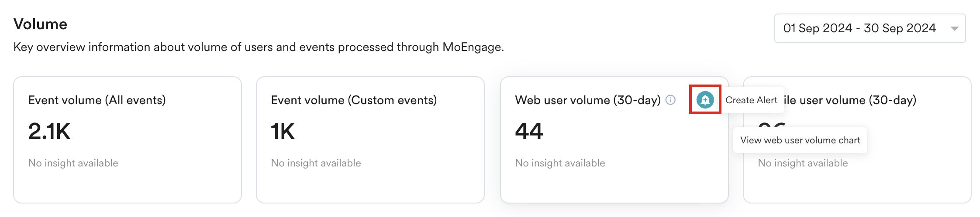980x217 pixels.
Task: Click No insight available under All events
Action: coord(73,163)
